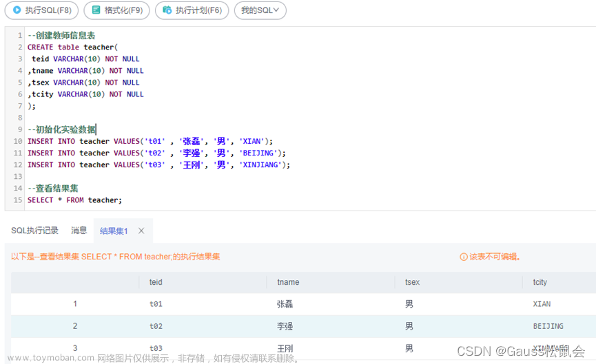
Task: Click line number 15 in the gutter
Action: tap(18, 200)
